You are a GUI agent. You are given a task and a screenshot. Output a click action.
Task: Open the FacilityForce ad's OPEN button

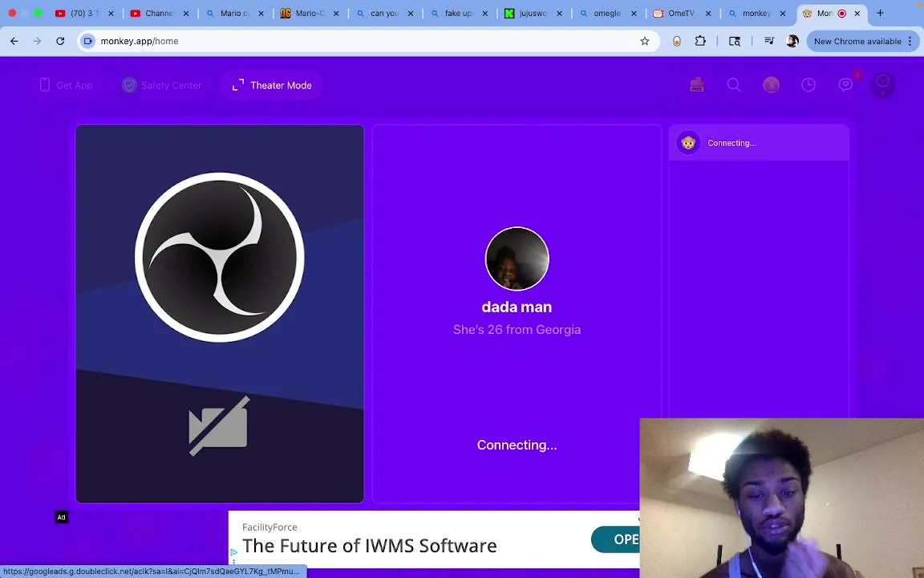pos(615,539)
